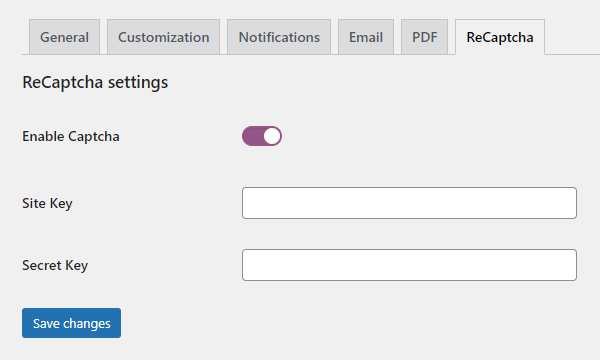Place cursor at the right end of the Secret Key field

coord(570,265)
